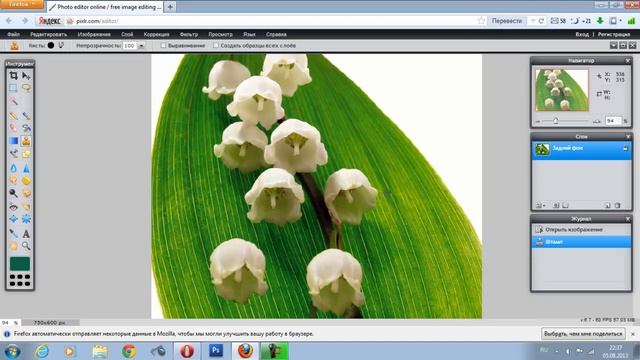Click the tool options dots grid
640x360 pixels.
tap(20, 280)
